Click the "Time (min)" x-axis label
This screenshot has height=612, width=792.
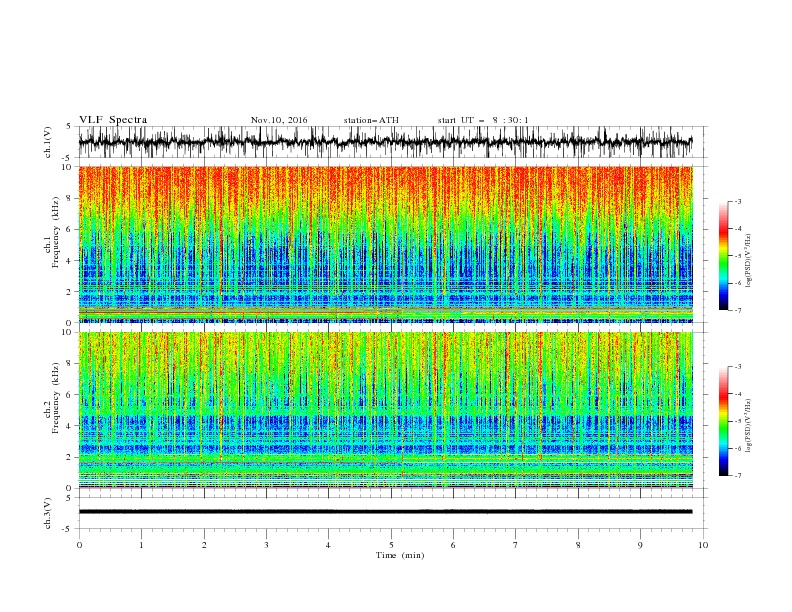[400, 555]
